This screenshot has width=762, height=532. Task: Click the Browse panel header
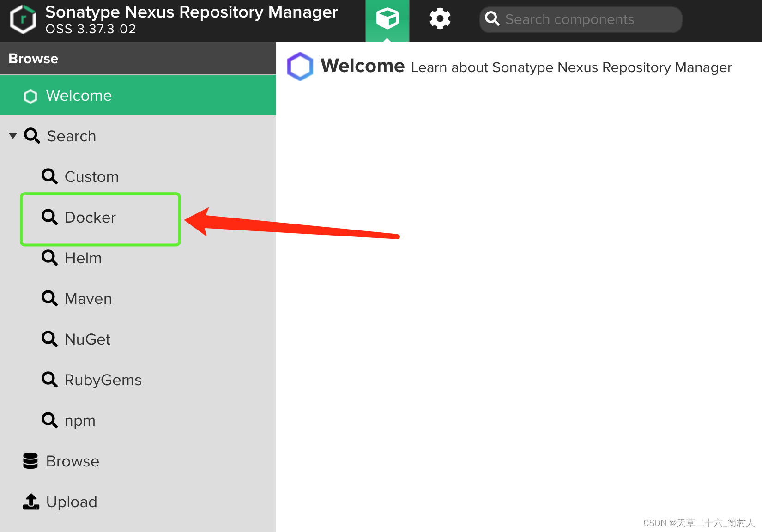[x=138, y=59]
